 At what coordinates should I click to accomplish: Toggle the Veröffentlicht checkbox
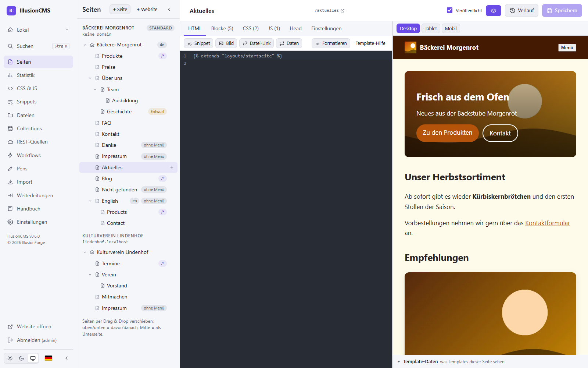click(449, 10)
